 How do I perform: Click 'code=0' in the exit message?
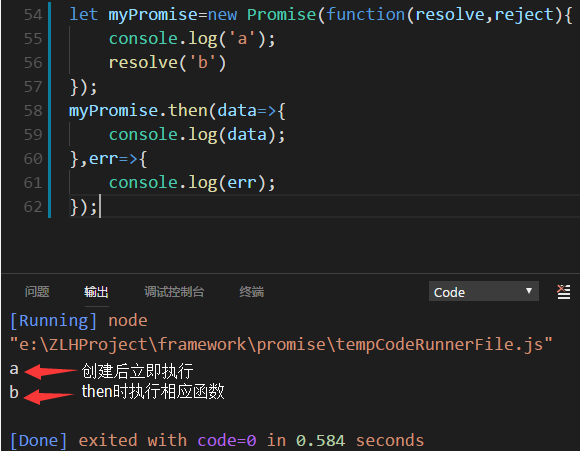[x=227, y=441]
